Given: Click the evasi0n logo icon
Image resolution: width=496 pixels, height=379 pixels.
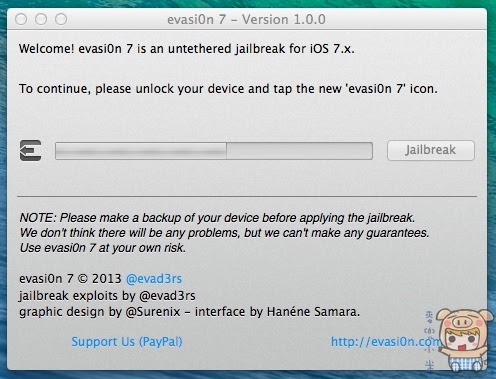Looking at the screenshot, I should tap(30, 150).
